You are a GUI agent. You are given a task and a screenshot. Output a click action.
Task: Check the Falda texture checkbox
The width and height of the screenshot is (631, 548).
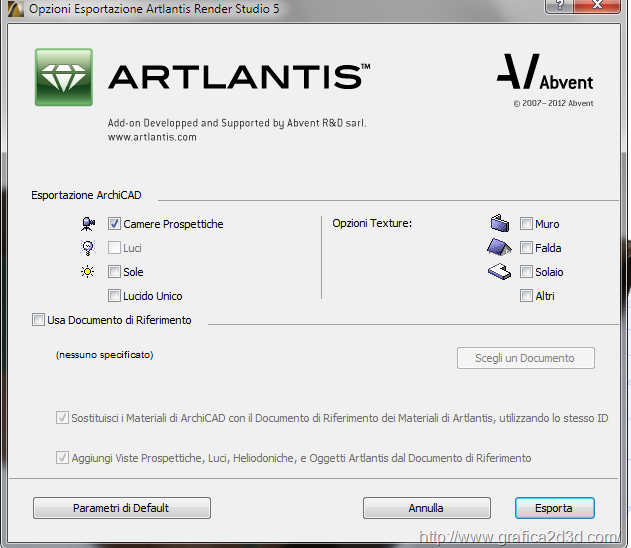pos(526,248)
